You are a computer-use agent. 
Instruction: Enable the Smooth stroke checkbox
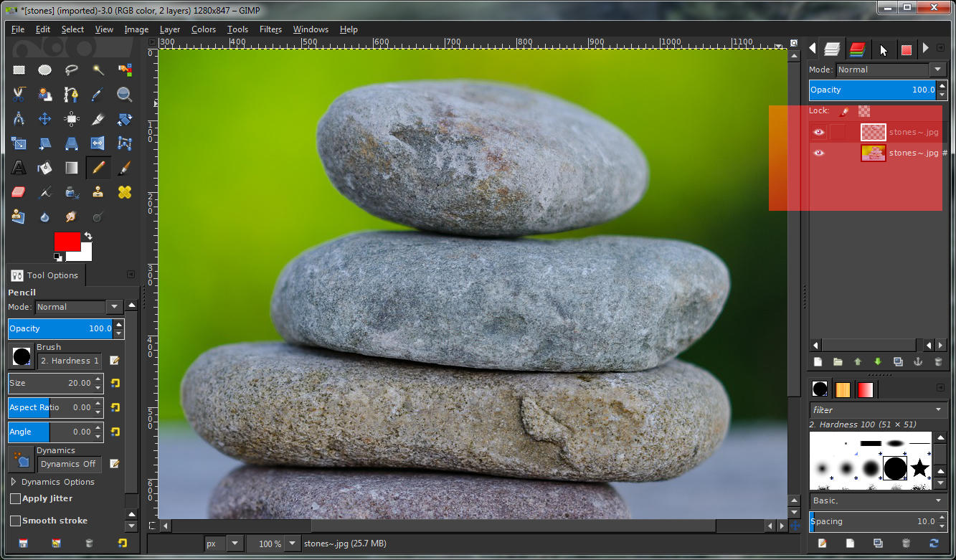tap(15, 521)
